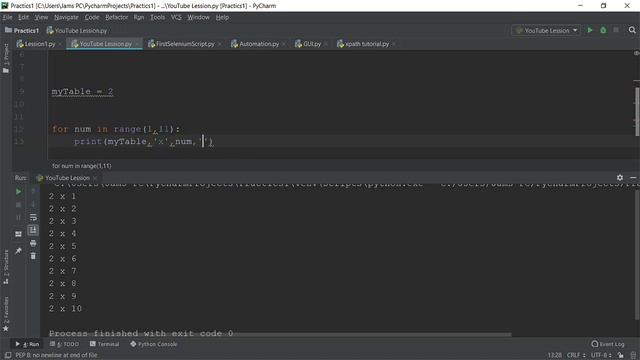Screen dimensions: 640x360
Task: Close the YouTube Lession run tab
Action: tap(95, 178)
